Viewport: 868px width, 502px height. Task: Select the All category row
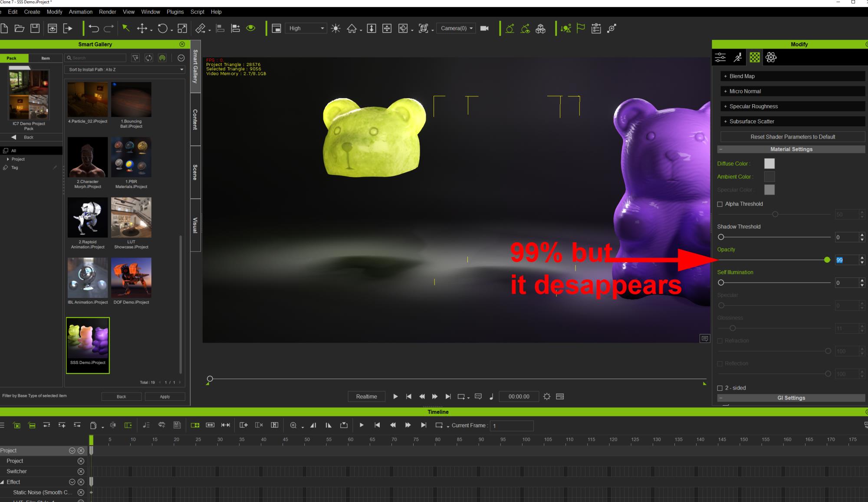point(31,151)
